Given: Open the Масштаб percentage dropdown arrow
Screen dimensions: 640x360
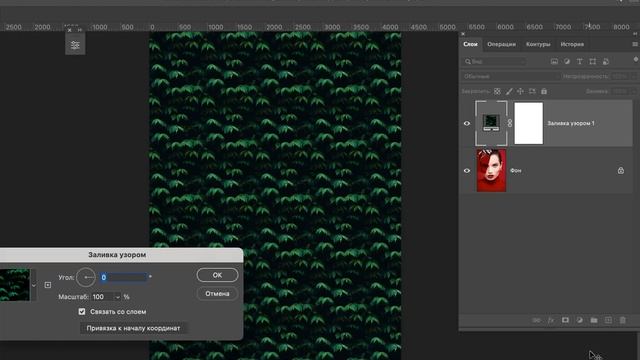Looking at the screenshot, I should [118, 297].
